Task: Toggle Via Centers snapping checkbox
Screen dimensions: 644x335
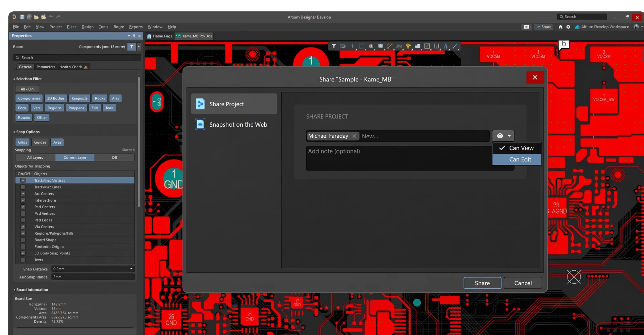Action: (x=23, y=227)
